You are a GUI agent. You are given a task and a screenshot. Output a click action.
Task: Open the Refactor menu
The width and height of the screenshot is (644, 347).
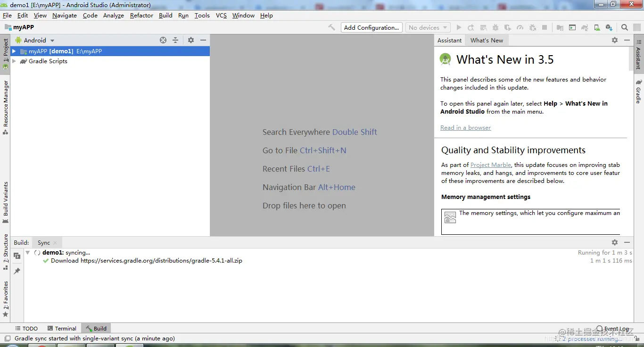tap(141, 15)
